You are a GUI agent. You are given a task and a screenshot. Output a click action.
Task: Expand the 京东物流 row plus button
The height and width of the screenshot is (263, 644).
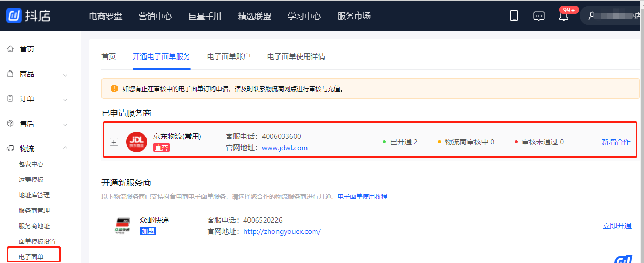click(114, 142)
